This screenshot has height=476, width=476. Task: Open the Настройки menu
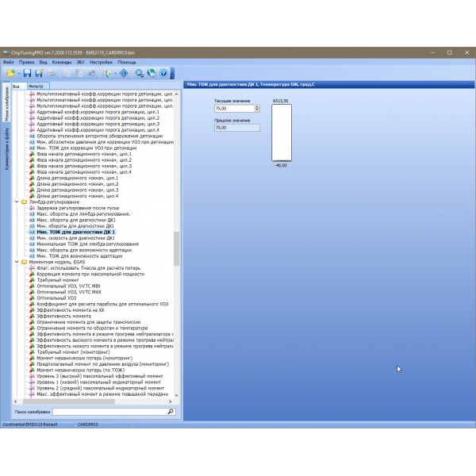point(101,61)
